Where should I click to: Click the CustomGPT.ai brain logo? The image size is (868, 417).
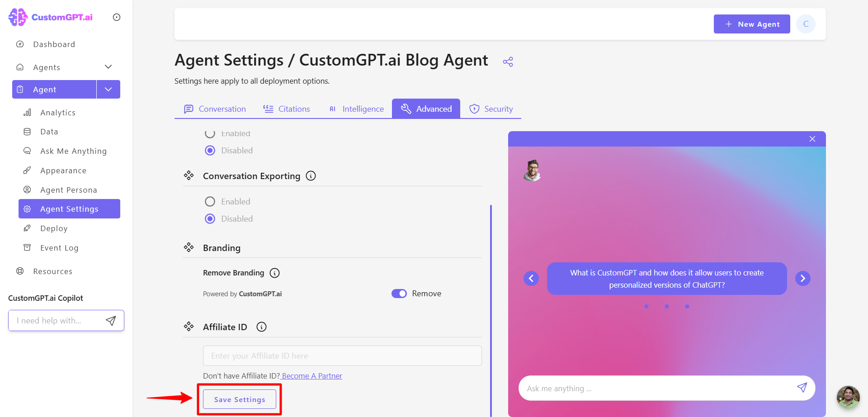[x=18, y=17]
